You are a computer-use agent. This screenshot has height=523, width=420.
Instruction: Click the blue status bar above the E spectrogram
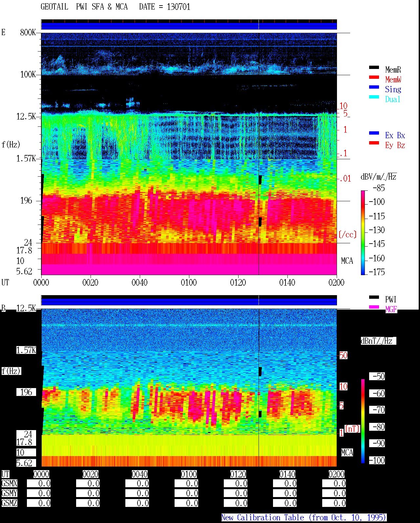click(189, 26)
